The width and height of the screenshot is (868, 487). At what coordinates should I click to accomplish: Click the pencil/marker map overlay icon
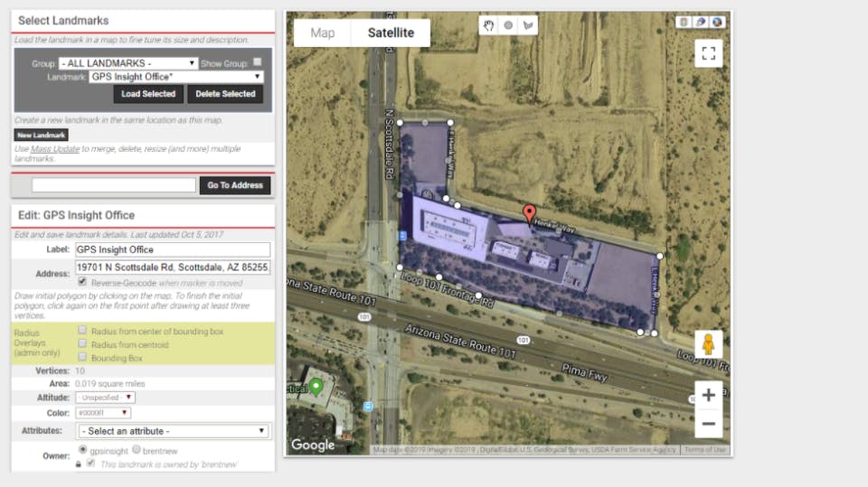(700, 22)
